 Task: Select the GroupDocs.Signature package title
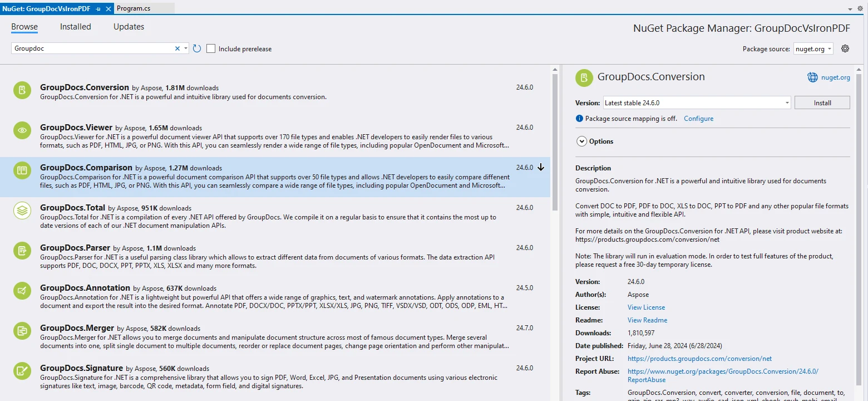point(81,368)
